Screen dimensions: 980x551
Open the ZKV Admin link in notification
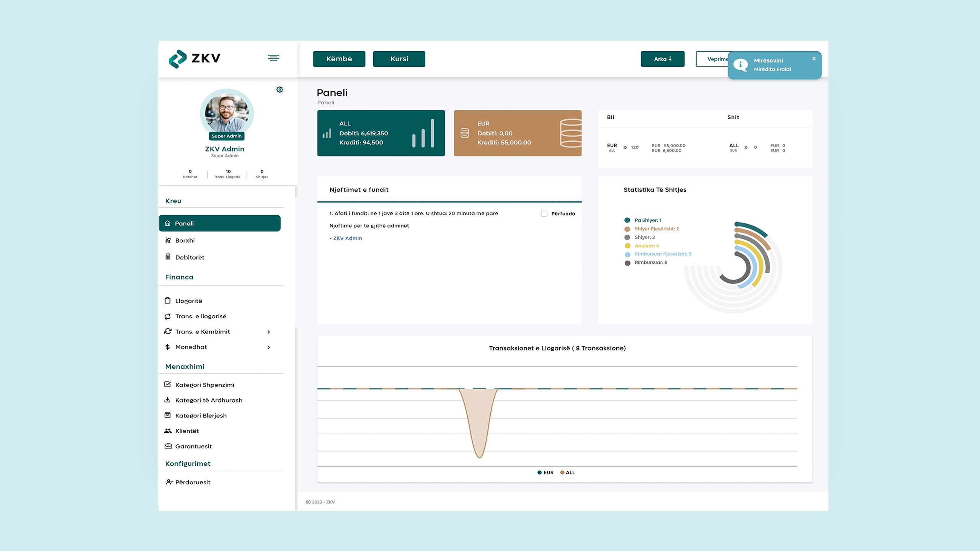click(x=347, y=238)
